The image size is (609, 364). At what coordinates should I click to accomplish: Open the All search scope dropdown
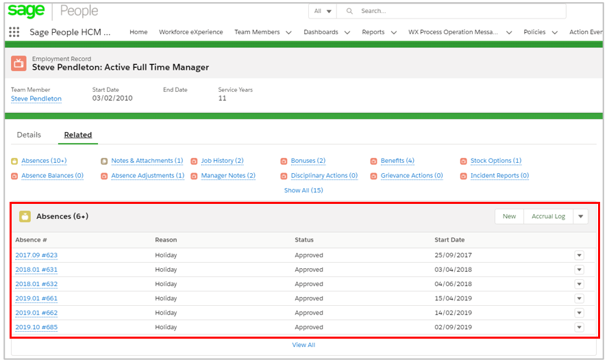coord(323,11)
